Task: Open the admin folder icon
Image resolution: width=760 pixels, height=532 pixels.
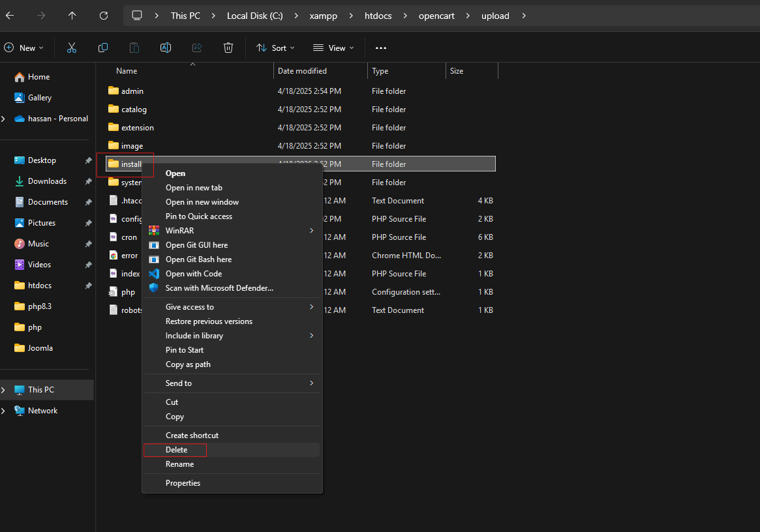Action: pyautogui.click(x=114, y=91)
